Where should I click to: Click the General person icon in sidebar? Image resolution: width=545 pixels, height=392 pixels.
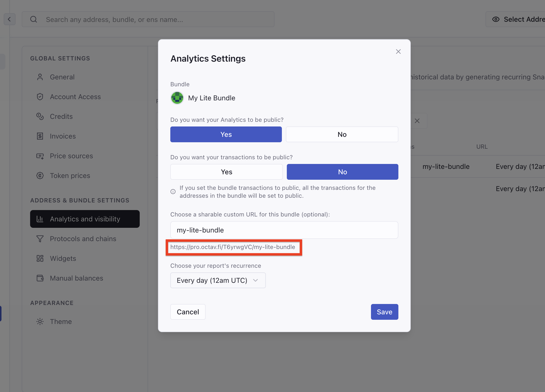(40, 77)
